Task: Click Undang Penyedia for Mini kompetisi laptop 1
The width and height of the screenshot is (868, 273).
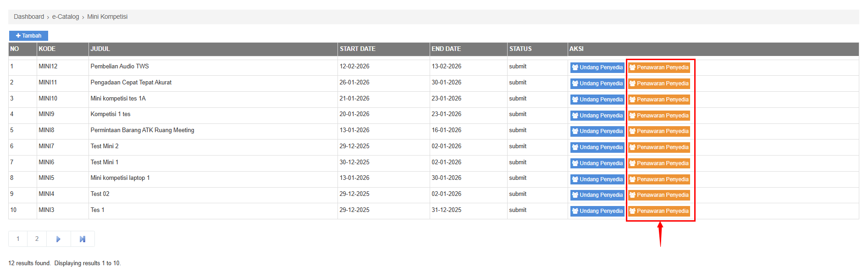Action: click(597, 179)
